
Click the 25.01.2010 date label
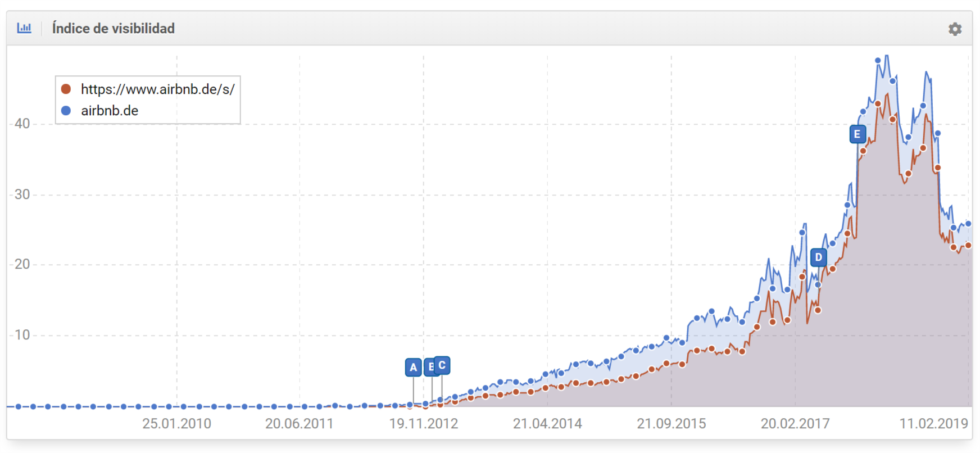click(x=176, y=424)
